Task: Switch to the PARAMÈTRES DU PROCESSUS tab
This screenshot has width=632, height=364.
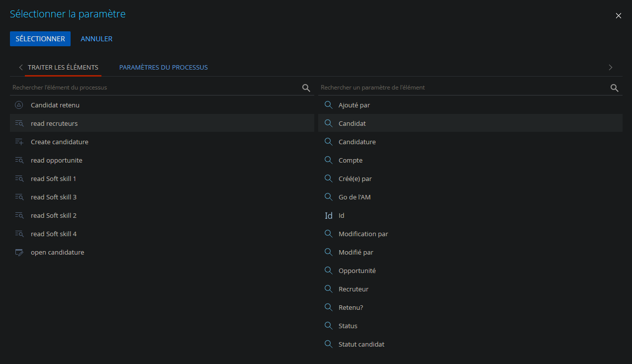Action: (163, 67)
